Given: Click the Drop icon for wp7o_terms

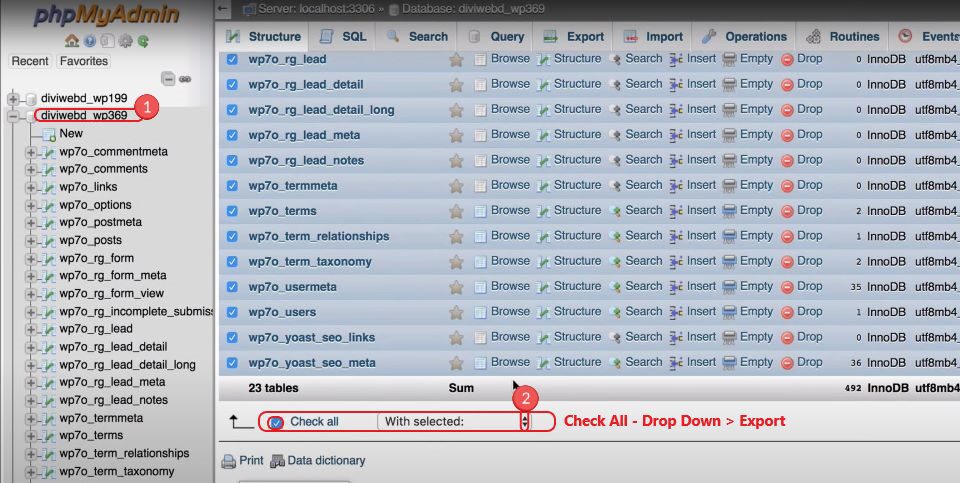Looking at the screenshot, I should tap(787, 211).
